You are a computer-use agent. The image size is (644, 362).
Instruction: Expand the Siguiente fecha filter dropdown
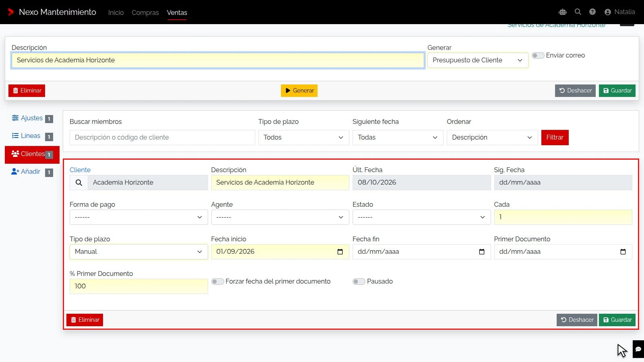[398, 138]
